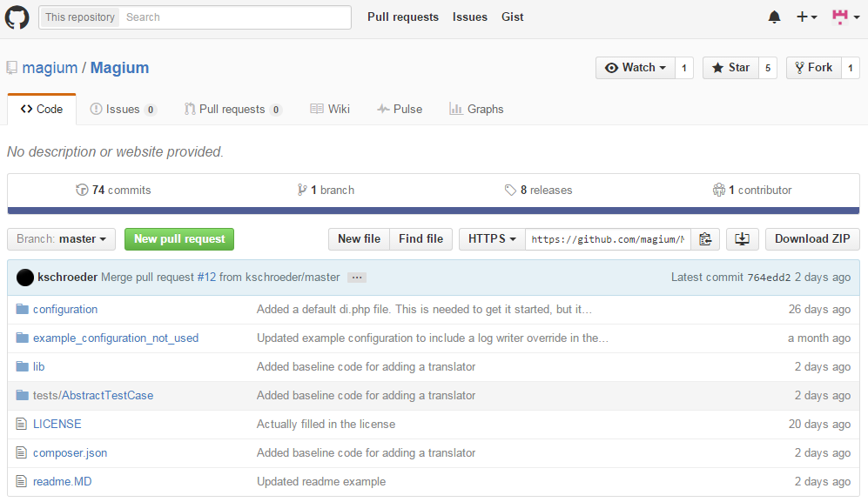This screenshot has height=502, width=868.
Task: Click the composer.json file icon
Action: click(22, 452)
